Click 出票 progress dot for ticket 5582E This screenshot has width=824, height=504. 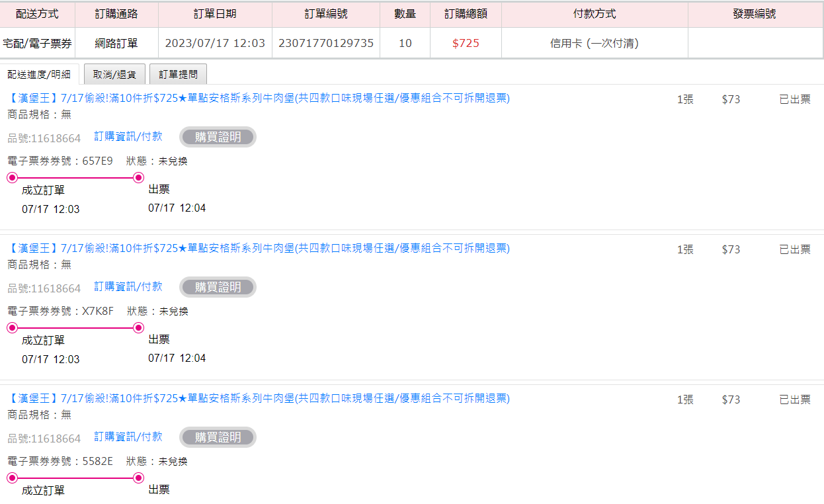point(138,478)
